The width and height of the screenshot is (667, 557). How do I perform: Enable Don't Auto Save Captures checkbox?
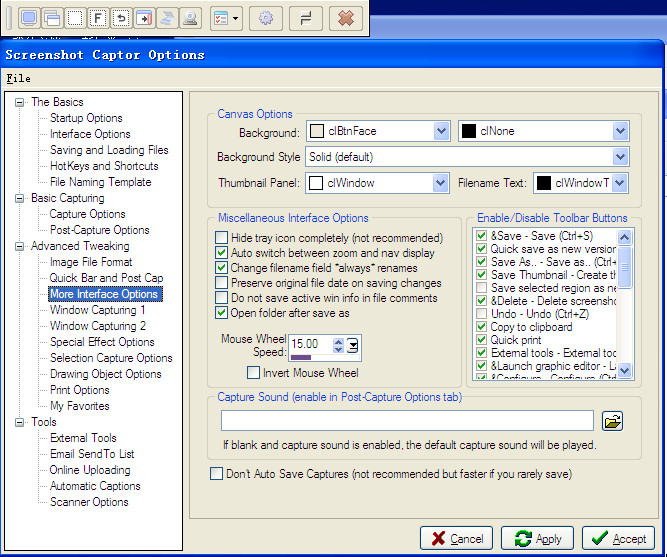[216, 474]
